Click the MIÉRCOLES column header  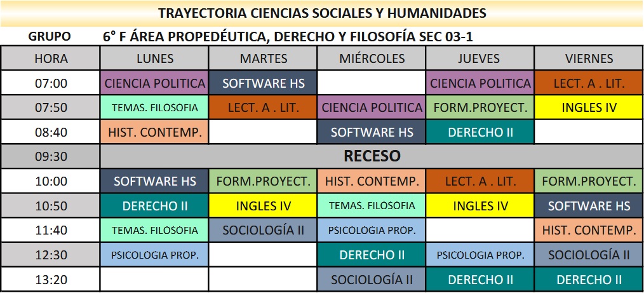[372, 58]
